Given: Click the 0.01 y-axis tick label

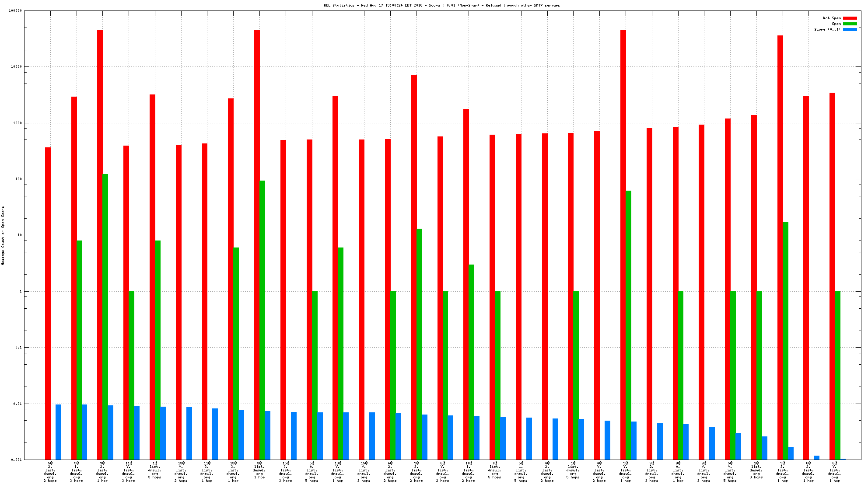Looking at the screenshot, I should 18,404.
